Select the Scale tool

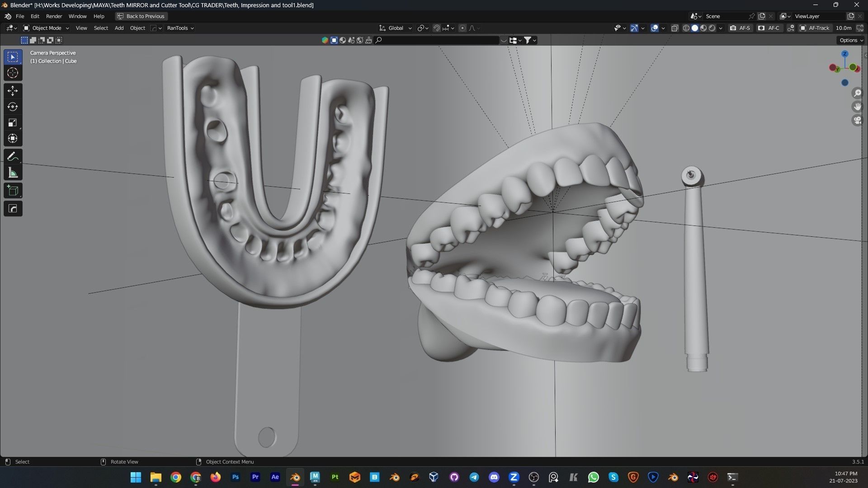[x=13, y=122]
